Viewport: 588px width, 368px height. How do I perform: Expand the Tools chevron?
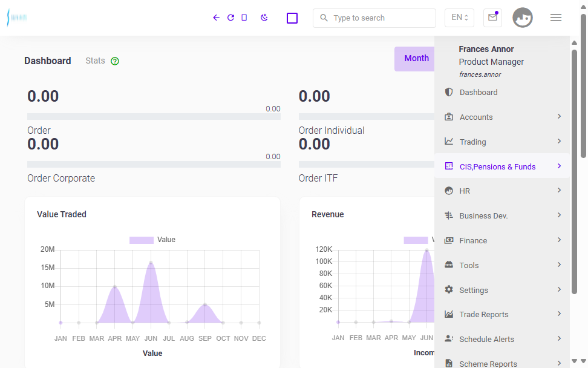[559, 264]
